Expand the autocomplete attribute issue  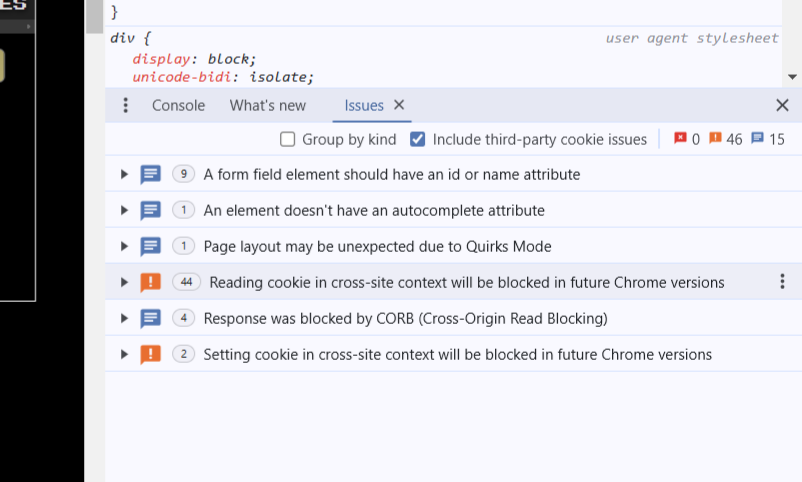click(x=124, y=210)
